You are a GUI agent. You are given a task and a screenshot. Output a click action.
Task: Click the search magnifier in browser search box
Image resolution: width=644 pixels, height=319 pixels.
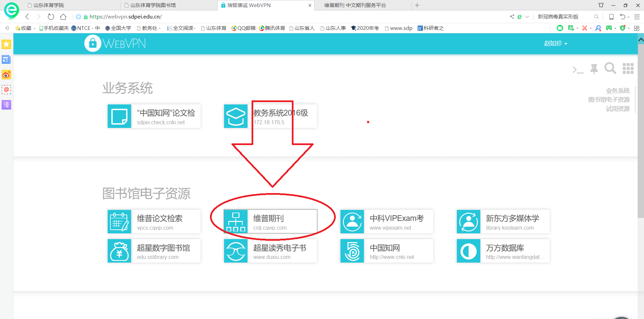[596, 16]
